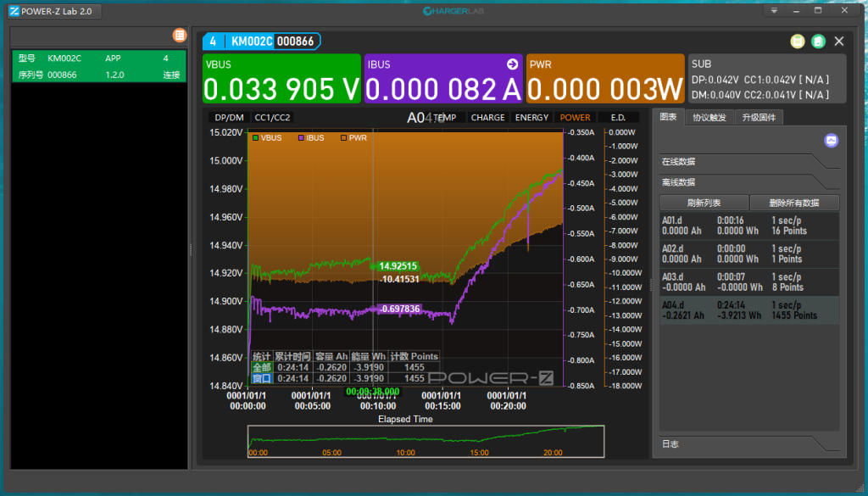Switch to the 图表 tab
The width and height of the screenshot is (868, 496).
669,117
